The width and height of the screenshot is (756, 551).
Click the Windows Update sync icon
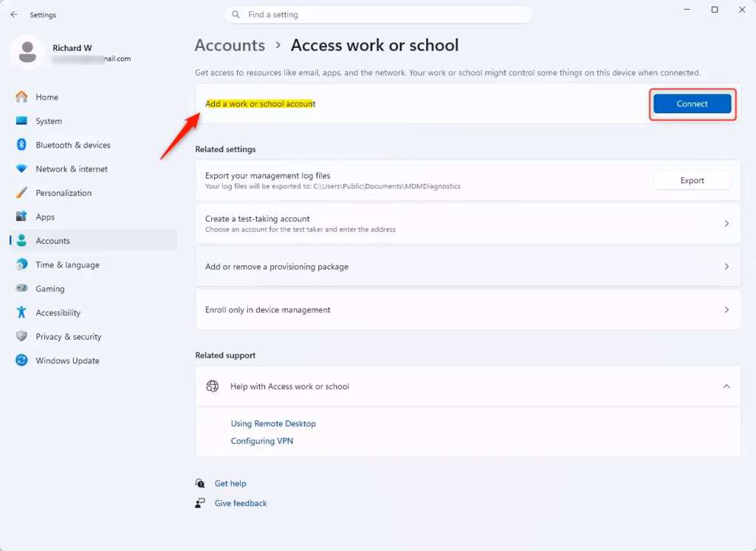click(x=21, y=360)
